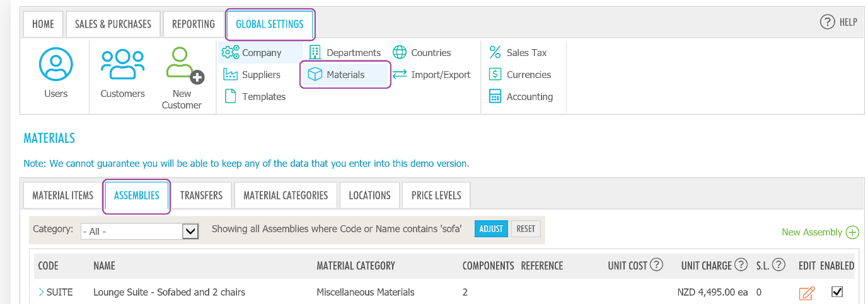This screenshot has height=304, width=868.
Task: Select the Sales & Purchases tab
Action: pos(113,24)
